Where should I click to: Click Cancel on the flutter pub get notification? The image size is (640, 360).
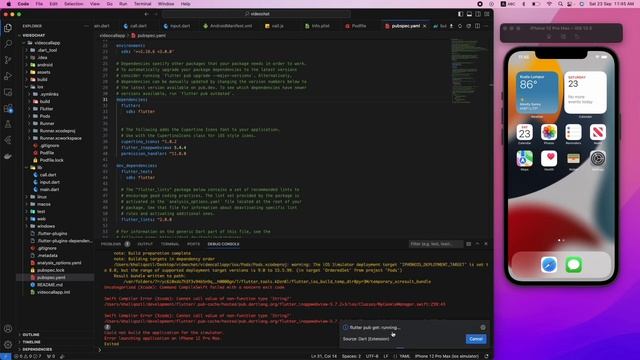pyautogui.click(x=476, y=339)
